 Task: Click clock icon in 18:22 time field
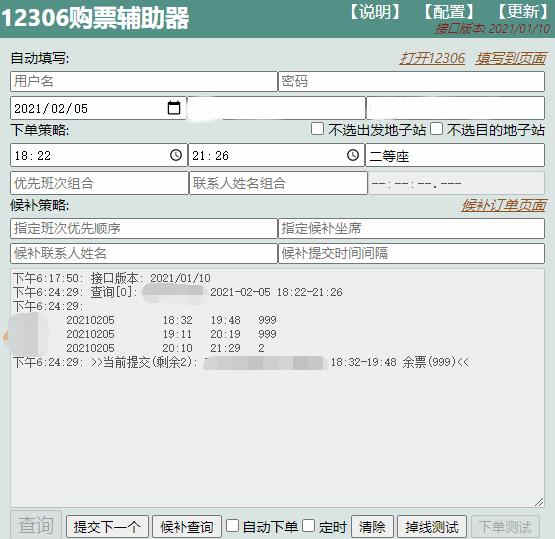click(x=176, y=155)
